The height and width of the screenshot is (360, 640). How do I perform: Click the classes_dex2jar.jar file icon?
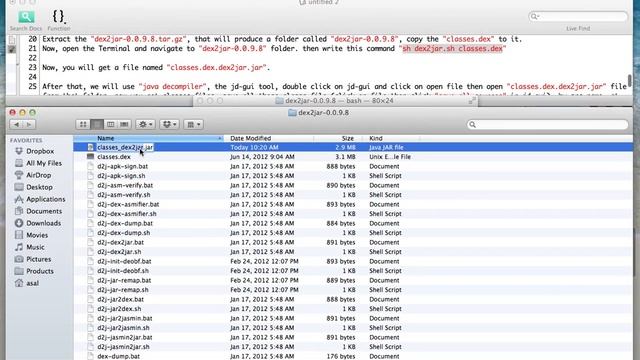(90, 147)
